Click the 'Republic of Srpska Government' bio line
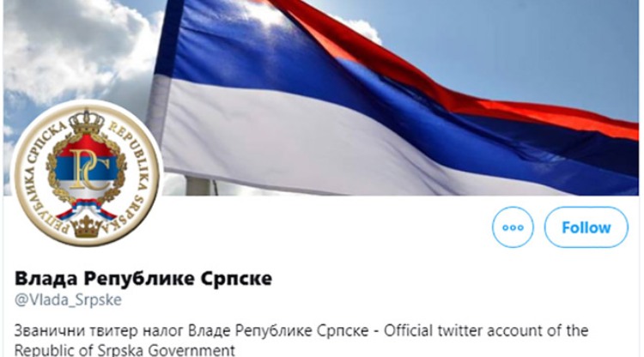This screenshot has width=644, height=357. [x=125, y=349]
